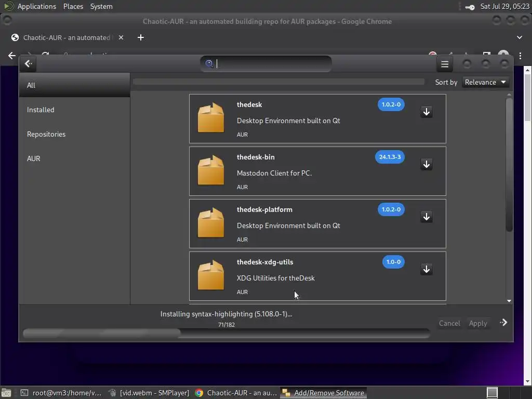Select the All category
Viewport: 532px width, 399px height.
74,85
